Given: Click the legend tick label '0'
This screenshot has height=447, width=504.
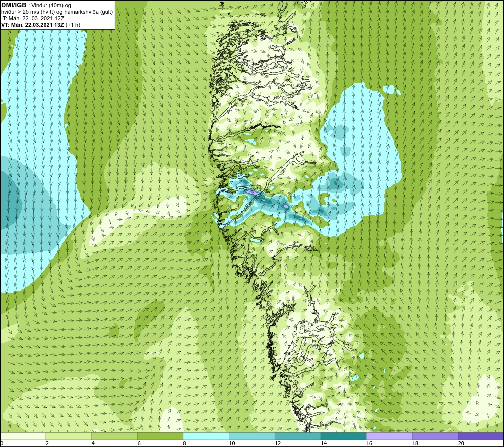Looking at the screenshot, I should click(2, 444).
